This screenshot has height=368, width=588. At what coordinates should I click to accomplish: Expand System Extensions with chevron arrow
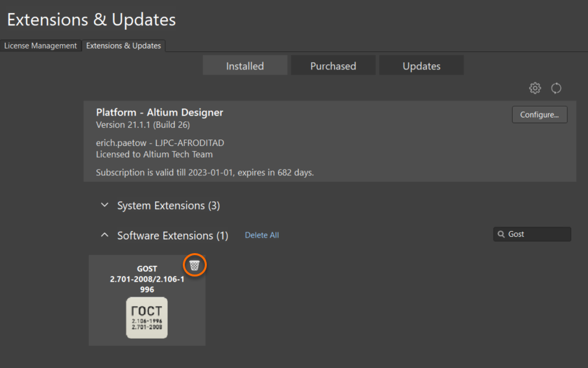point(105,205)
